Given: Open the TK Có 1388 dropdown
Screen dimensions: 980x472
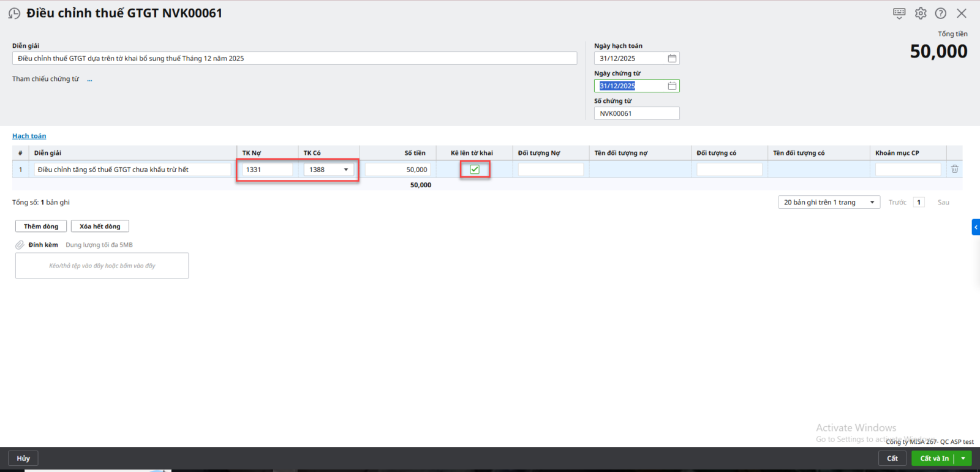Looking at the screenshot, I should tap(346, 170).
